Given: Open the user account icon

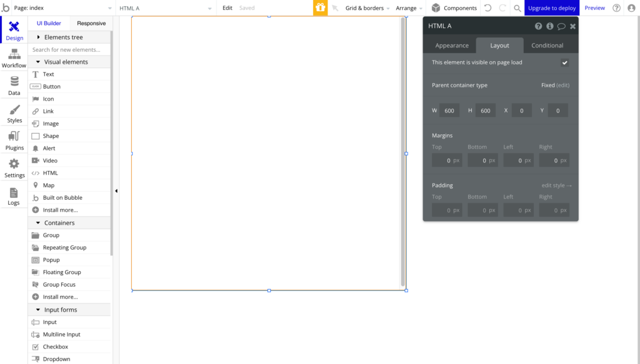Looking at the screenshot, I should (x=631, y=7).
